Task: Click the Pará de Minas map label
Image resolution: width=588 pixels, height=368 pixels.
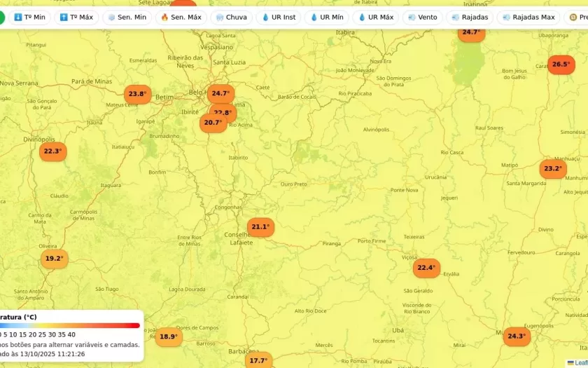Action: pos(92,81)
